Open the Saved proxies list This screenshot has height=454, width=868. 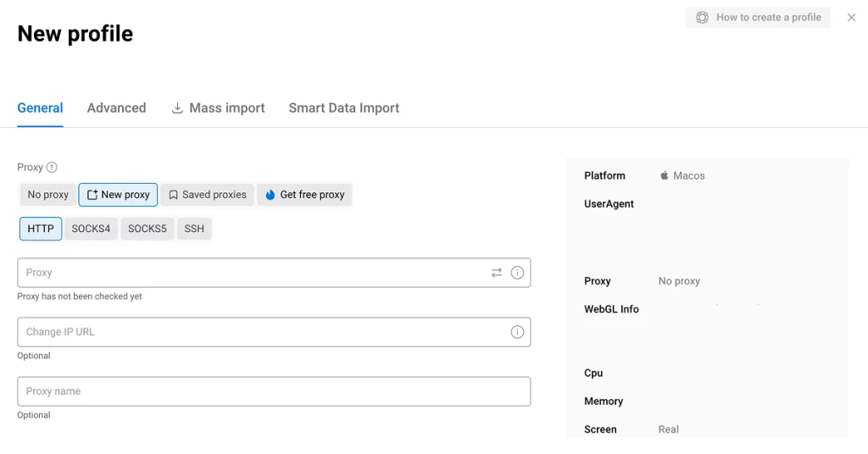[207, 195]
